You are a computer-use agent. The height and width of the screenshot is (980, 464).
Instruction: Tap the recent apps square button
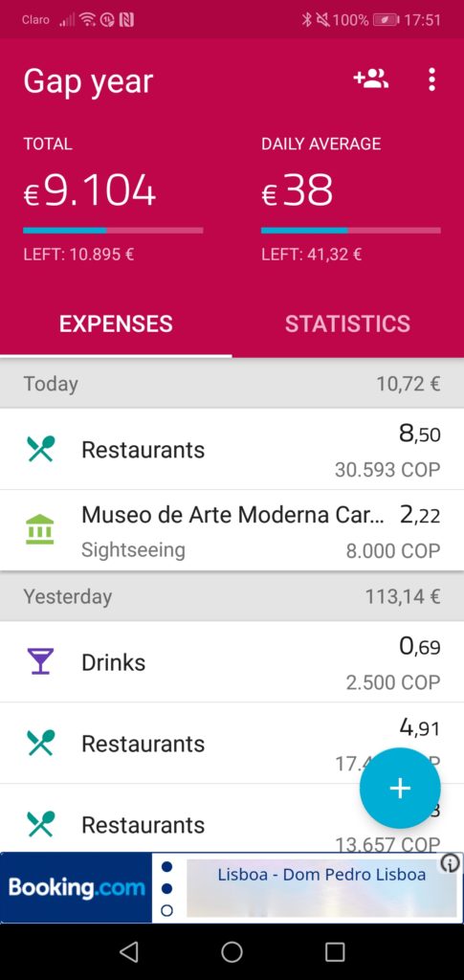point(335,952)
